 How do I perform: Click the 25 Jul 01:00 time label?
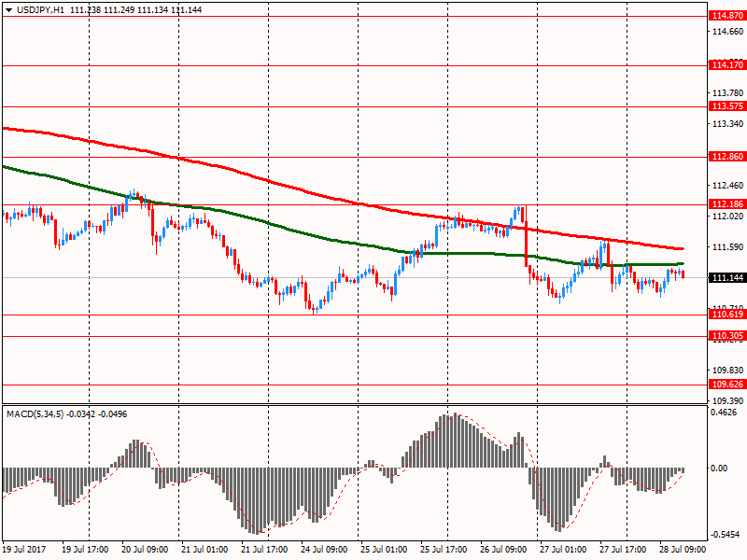(x=384, y=550)
